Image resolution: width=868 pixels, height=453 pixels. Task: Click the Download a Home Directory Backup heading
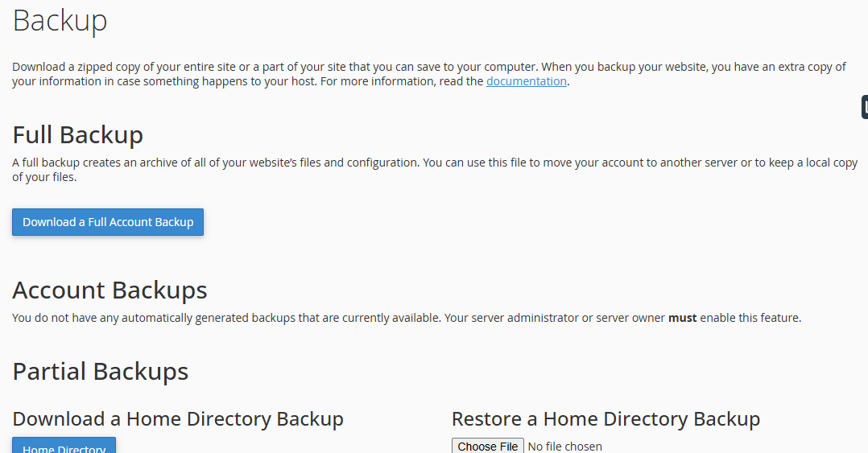click(x=178, y=419)
